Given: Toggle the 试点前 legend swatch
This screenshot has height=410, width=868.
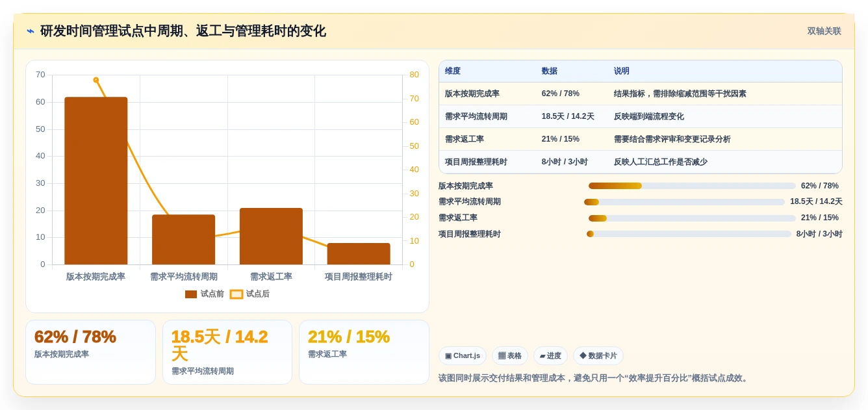Looking at the screenshot, I should [191, 294].
